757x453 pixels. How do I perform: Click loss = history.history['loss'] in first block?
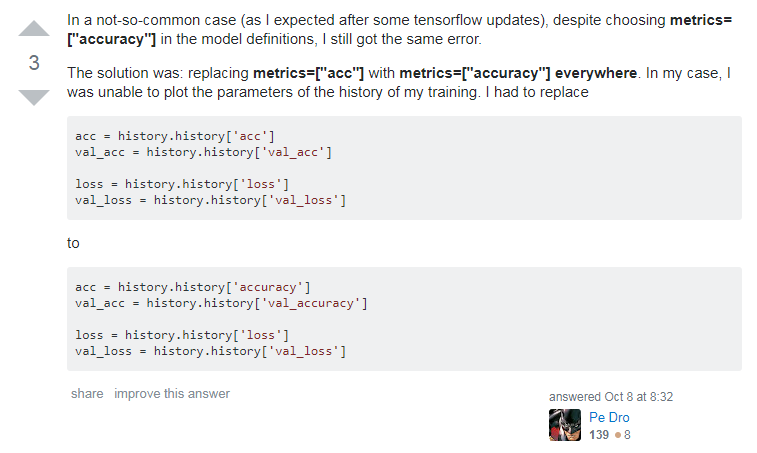pyautogui.click(x=182, y=184)
